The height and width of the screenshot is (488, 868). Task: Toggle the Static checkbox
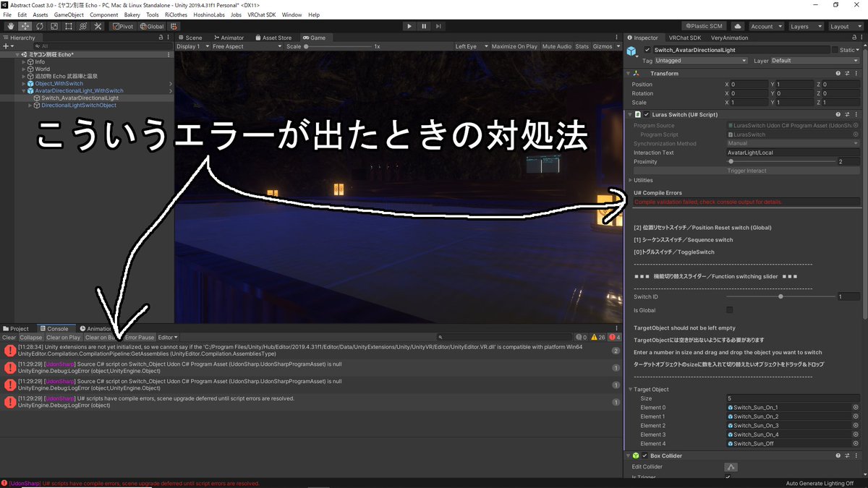(x=835, y=50)
